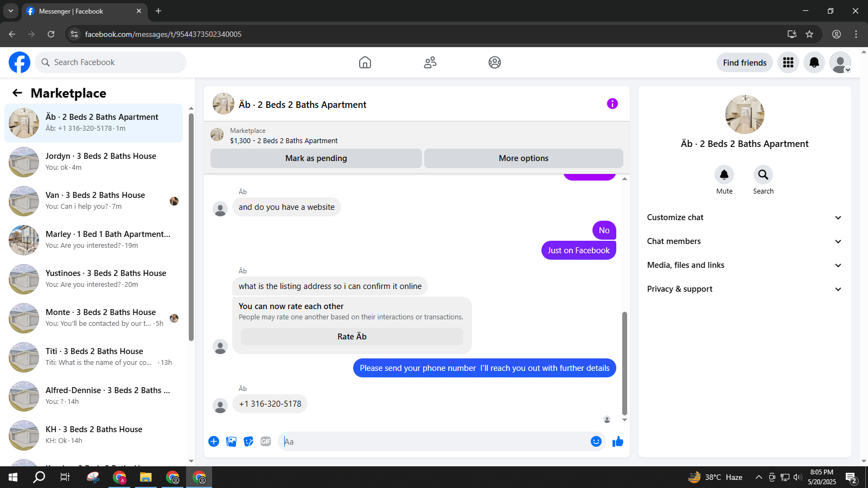Expand Customize chat section
The height and width of the screenshot is (488, 868).
[x=744, y=217]
